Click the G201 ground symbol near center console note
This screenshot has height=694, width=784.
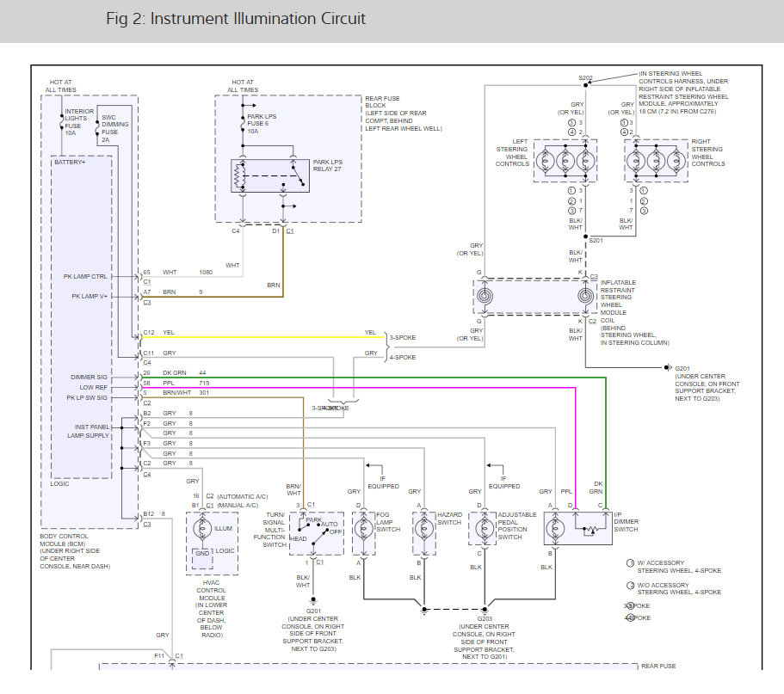tap(668, 368)
